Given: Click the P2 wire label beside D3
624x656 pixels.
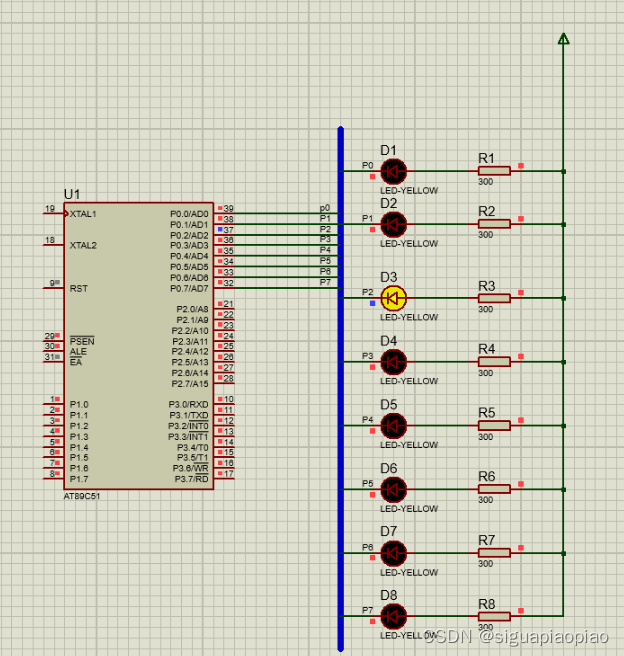Looking at the screenshot, I should pyautogui.click(x=368, y=292).
